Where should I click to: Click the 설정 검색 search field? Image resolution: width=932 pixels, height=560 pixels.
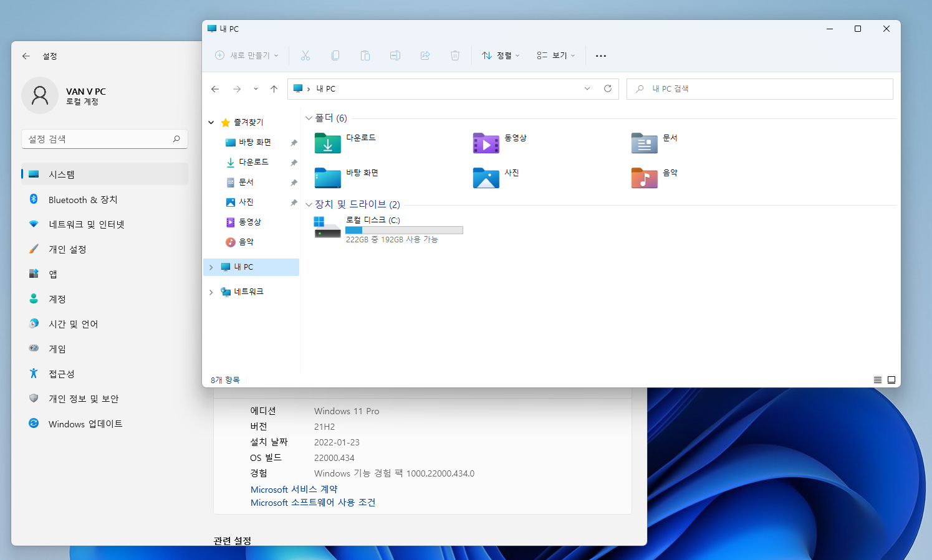[x=105, y=139]
